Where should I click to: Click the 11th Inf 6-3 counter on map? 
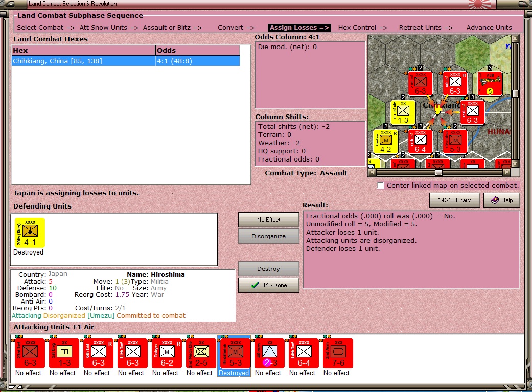coord(472,112)
